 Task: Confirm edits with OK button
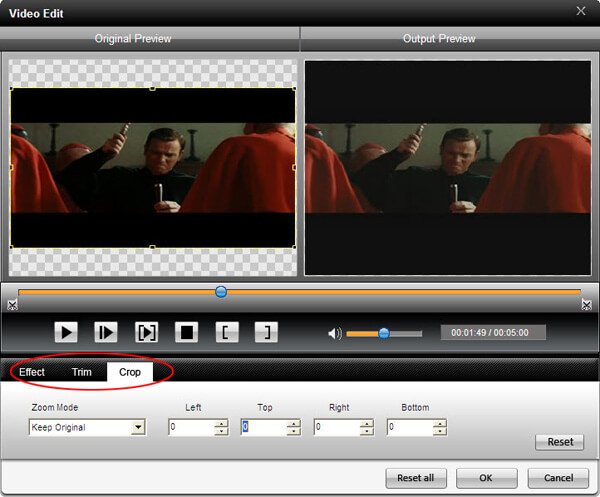point(486,478)
